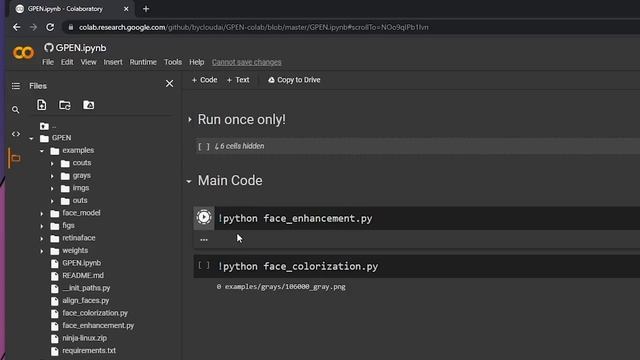Open the Tools menu
Screen dimensions: 640x360
173,62
